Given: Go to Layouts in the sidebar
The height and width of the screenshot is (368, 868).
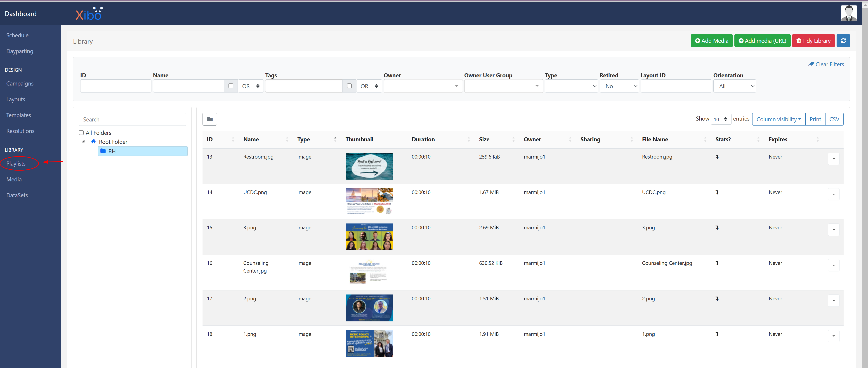Looking at the screenshot, I should click(x=16, y=100).
